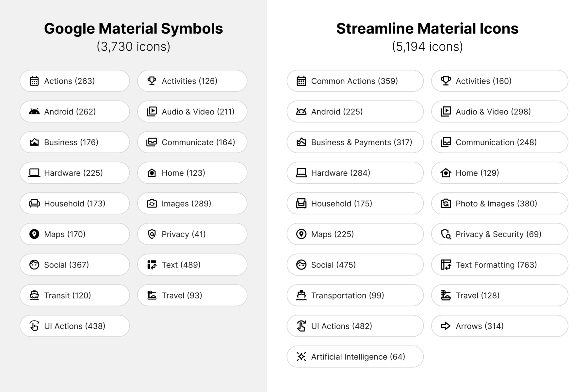
Task: Select the Text Formatting (763) category
Action: tap(499, 265)
